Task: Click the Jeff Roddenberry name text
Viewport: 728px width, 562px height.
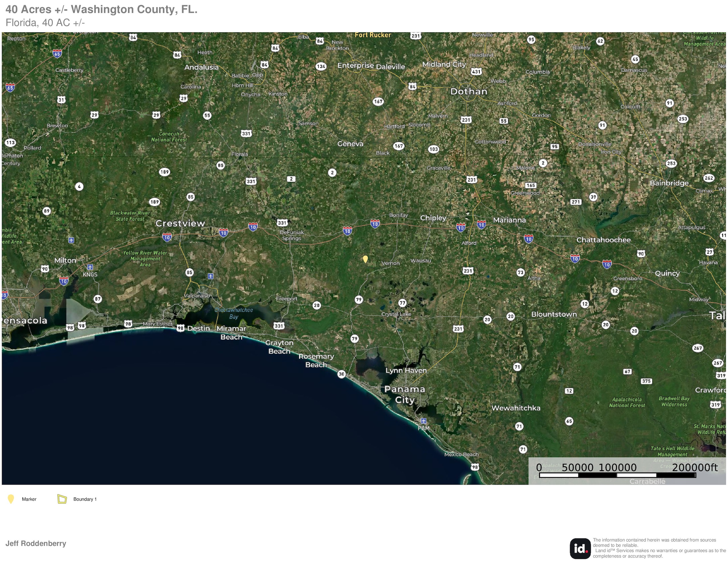Action: tap(36, 543)
